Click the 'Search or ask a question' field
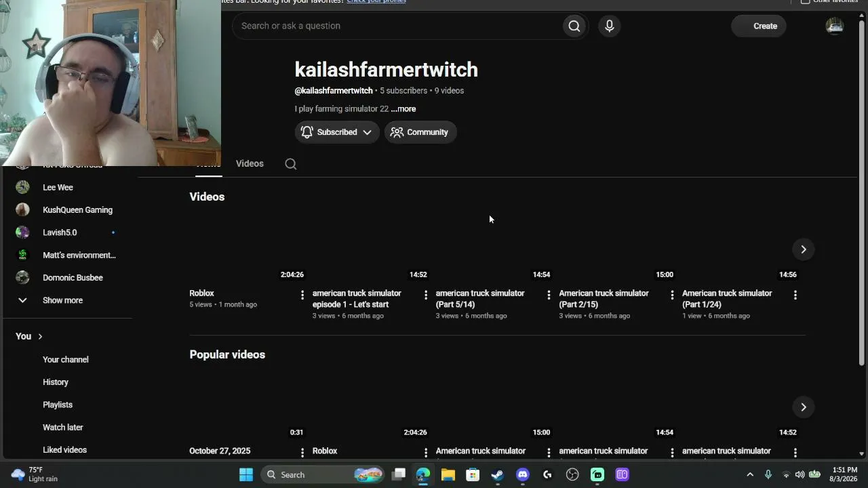Image resolution: width=868 pixels, height=488 pixels. pos(397,26)
